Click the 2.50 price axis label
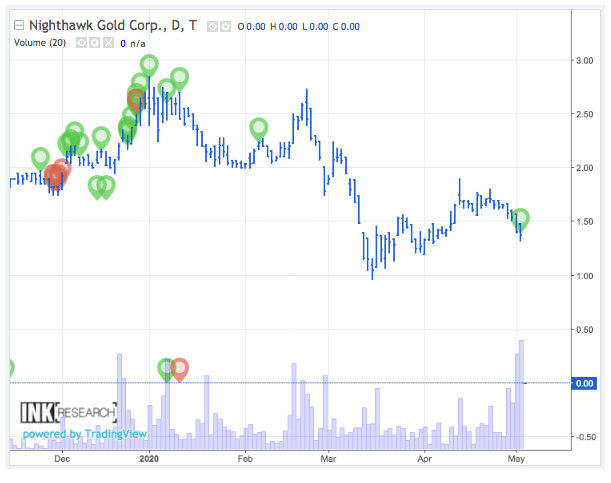Image resolution: width=611 pixels, height=483 pixels. (x=585, y=115)
